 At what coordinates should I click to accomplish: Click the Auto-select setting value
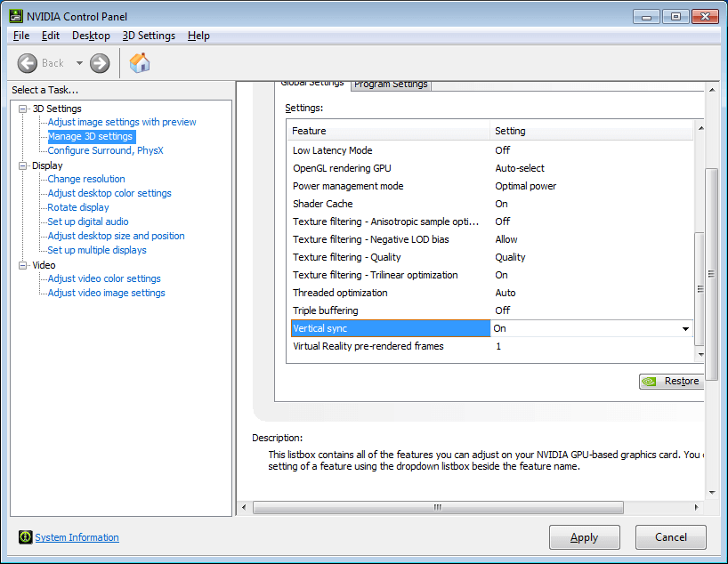pyautogui.click(x=520, y=168)
